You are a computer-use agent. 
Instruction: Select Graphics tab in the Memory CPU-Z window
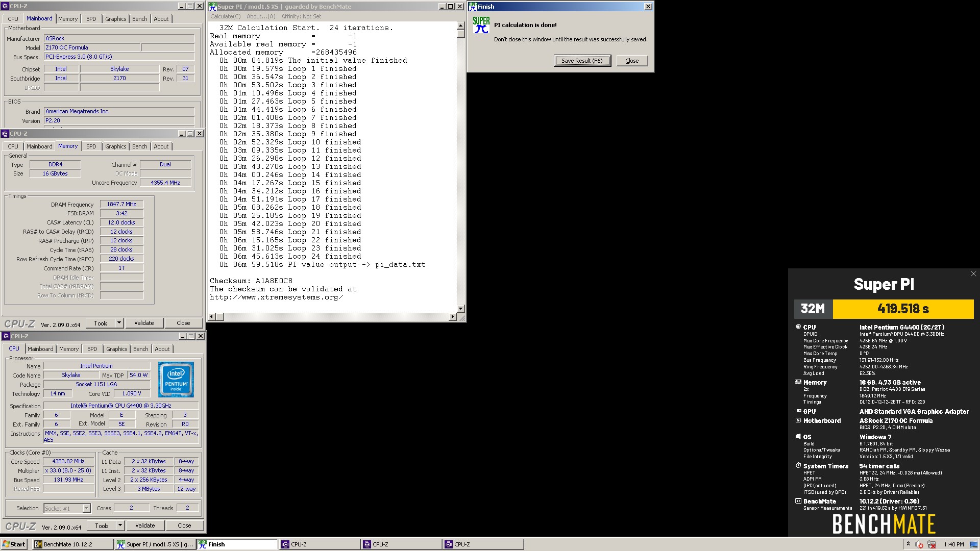coord(115,146)
